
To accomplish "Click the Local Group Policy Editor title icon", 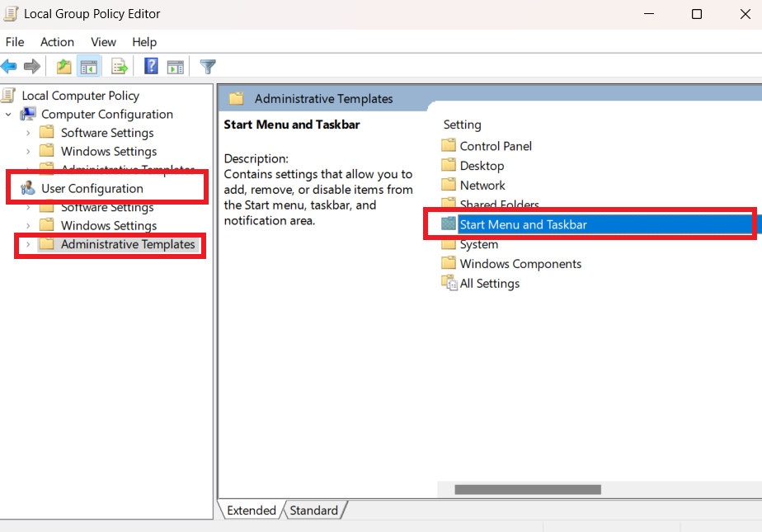I will coord(11,13).
